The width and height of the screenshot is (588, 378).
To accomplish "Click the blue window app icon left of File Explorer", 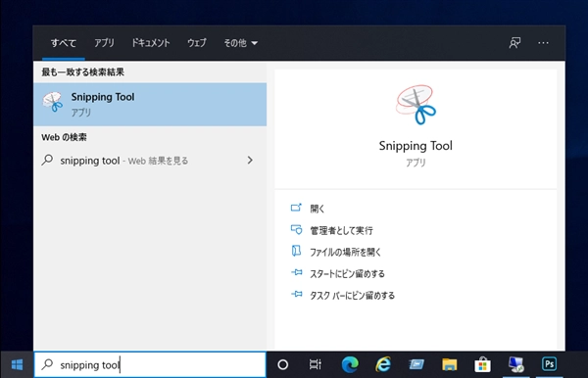I will [416, 364].
